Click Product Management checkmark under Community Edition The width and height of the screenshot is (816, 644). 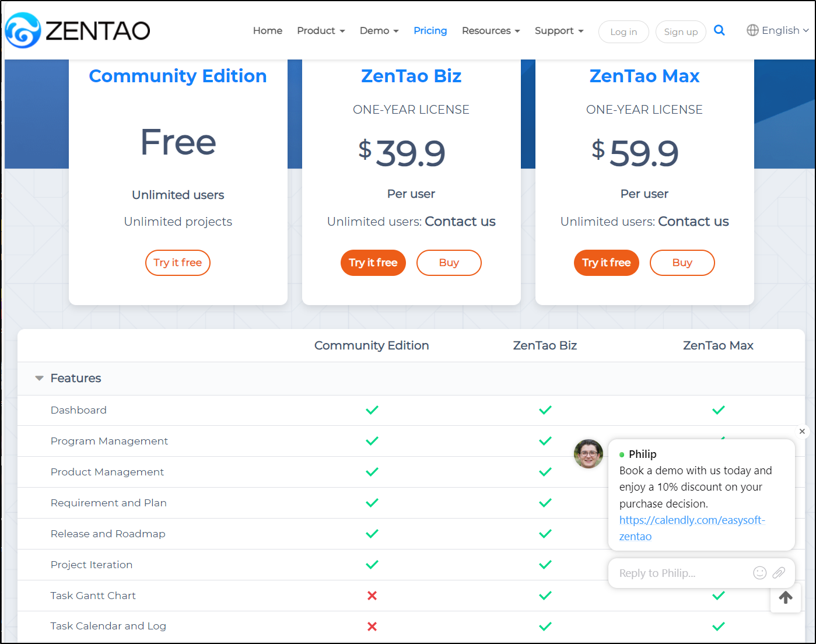(372, 472)
